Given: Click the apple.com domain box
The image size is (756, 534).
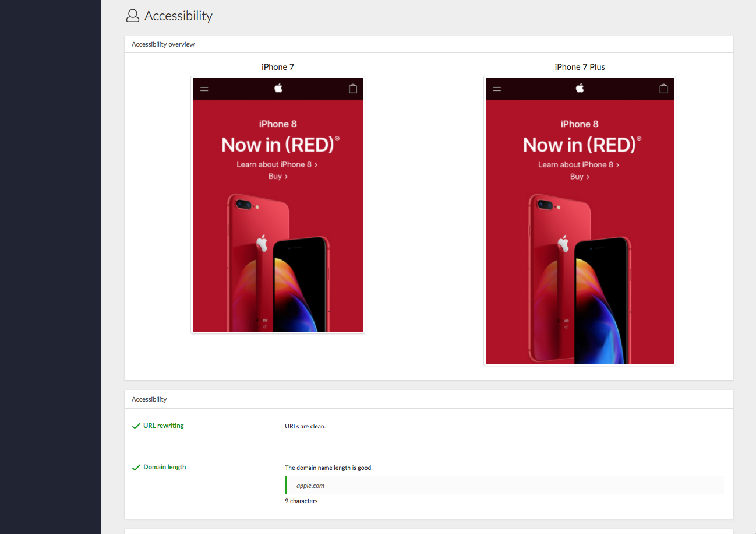Looking at the screenshot, I should [x=504, y=486].
